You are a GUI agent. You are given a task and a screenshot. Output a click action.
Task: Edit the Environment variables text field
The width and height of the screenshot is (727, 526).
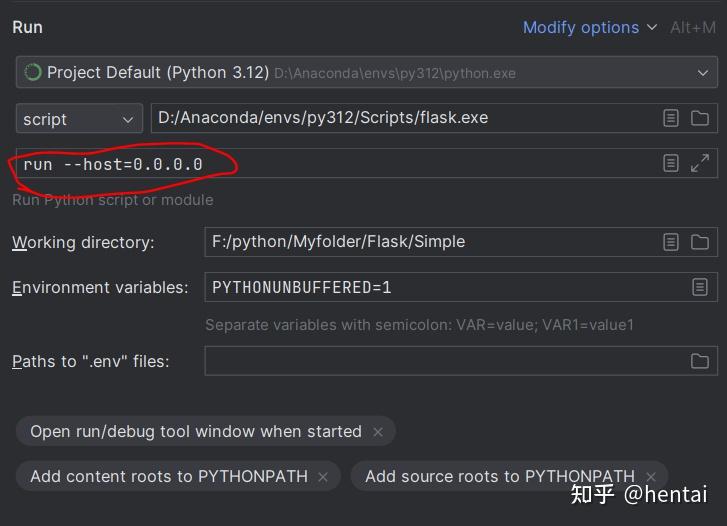point(440,288)
